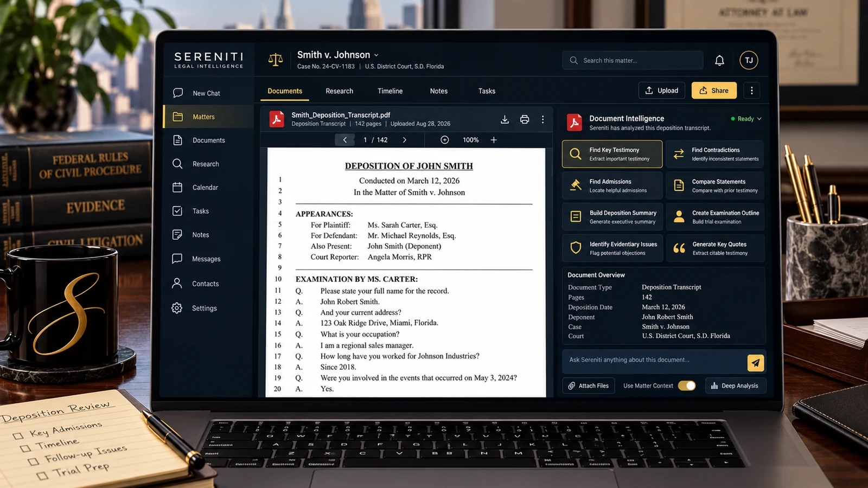The width and height of the screenshot is (868, 488).
Task: Open Settings in the sidebar
Action: coord(194,308)
